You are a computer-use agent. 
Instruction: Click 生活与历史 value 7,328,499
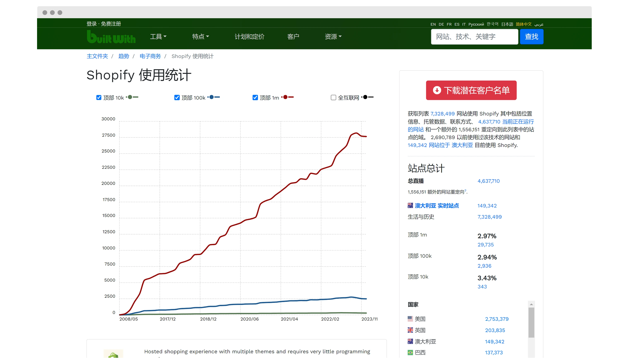pos(489,217)
